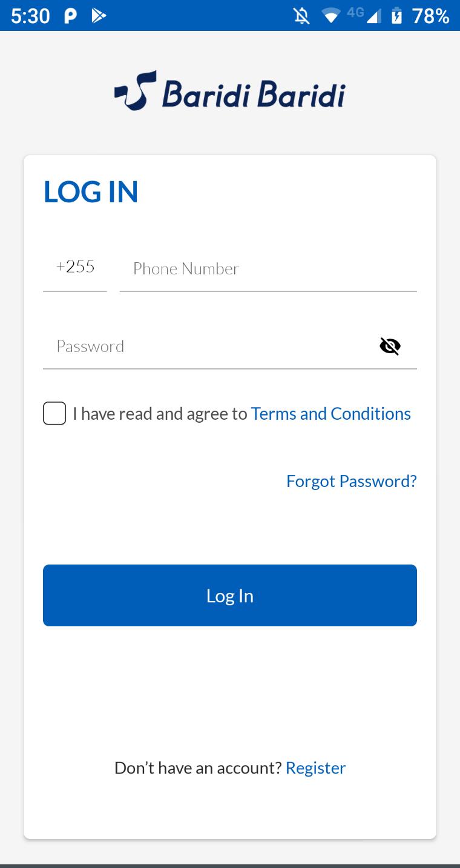Image resolution: width=460 pixels, height=868 pixels.
Task: Tap the battery charging icon
Action: coord(397,16)
